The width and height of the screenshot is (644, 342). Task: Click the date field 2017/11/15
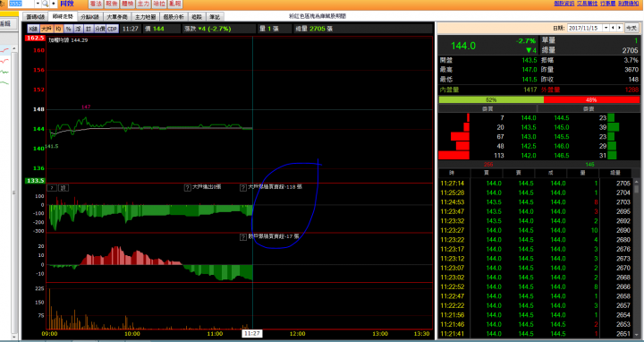click(585, 28)
